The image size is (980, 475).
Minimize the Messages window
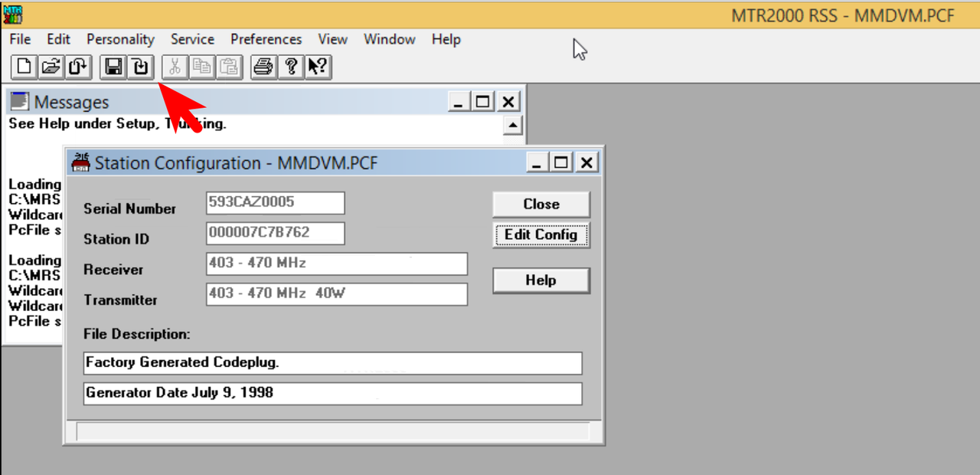pyautogui.click(x=459, y=101)
